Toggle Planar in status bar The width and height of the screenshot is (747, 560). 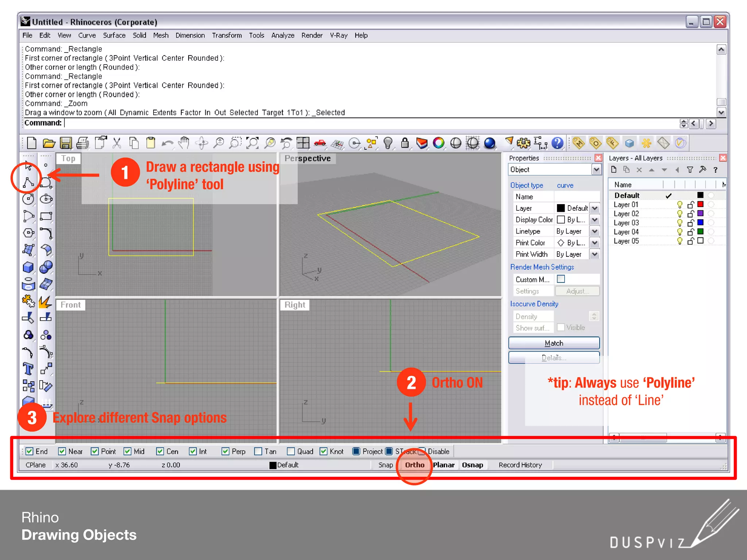[444, 465]
